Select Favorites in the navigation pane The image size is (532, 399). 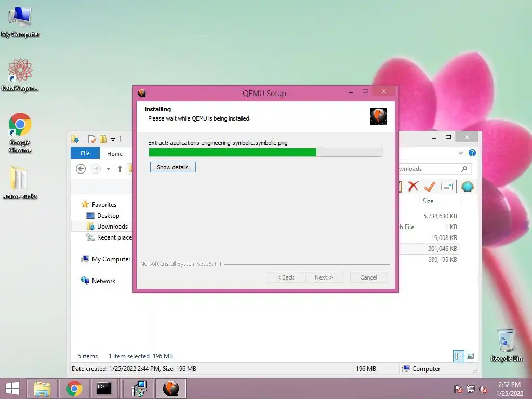(x=104, y=205)
